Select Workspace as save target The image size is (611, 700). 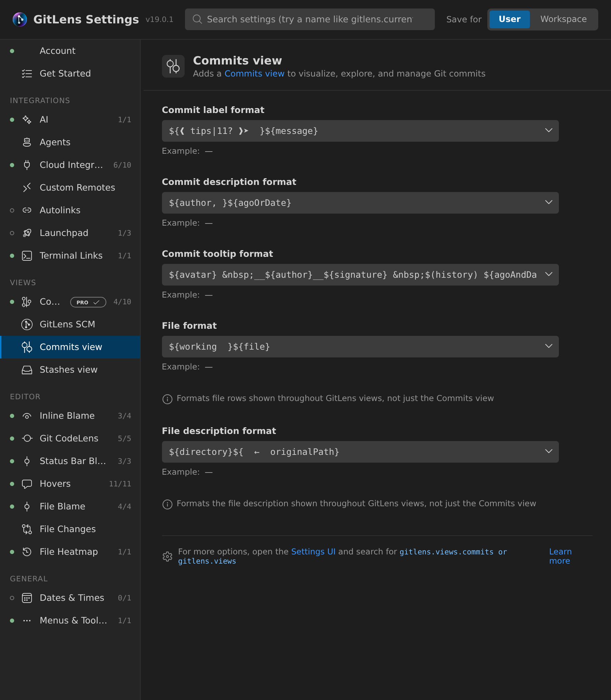click(x=564, y=19)
